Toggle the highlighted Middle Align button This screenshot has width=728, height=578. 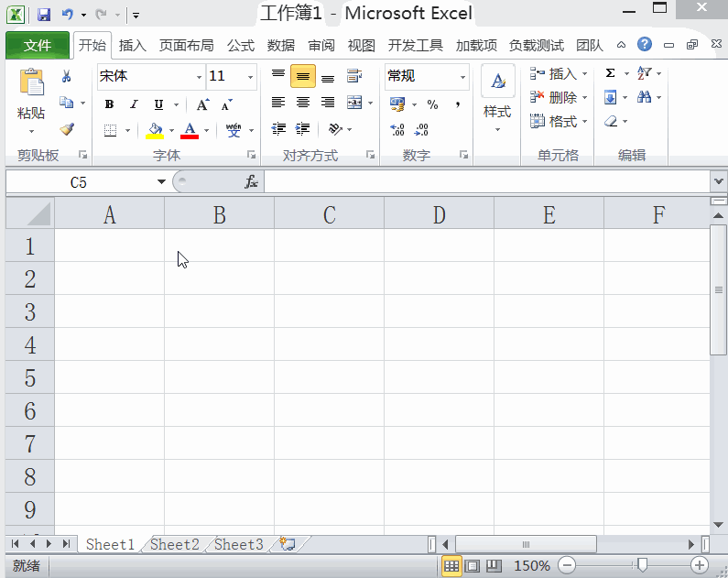coord(303,76)
